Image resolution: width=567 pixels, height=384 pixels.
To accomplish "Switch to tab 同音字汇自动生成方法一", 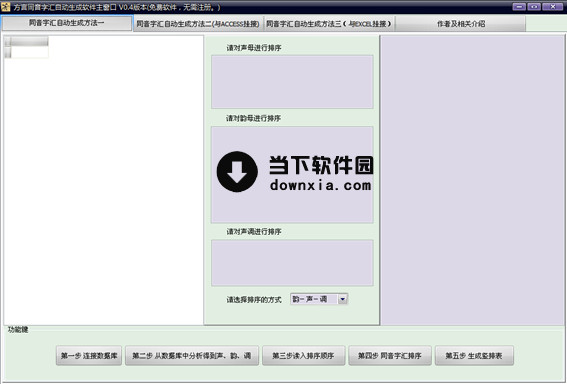I will tap(67, 23).
